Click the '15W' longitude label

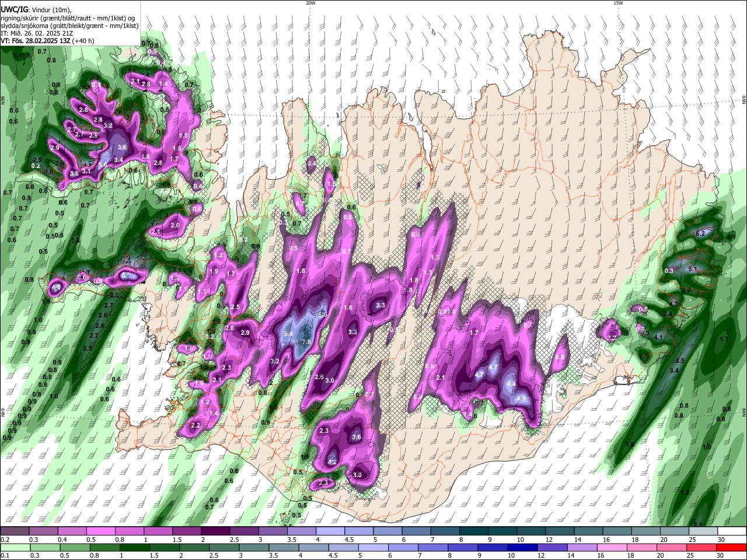point(618,3)
